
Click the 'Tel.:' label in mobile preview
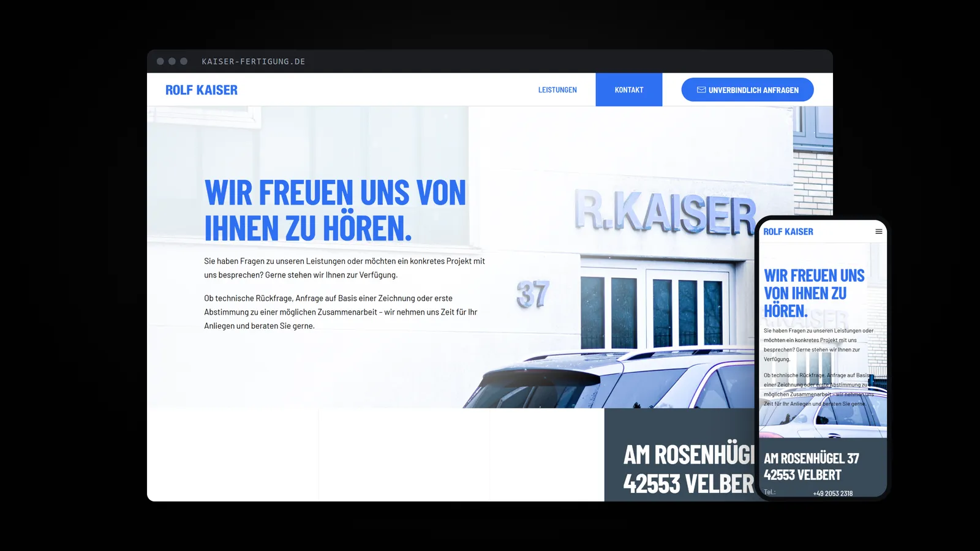tap(770, 492)
